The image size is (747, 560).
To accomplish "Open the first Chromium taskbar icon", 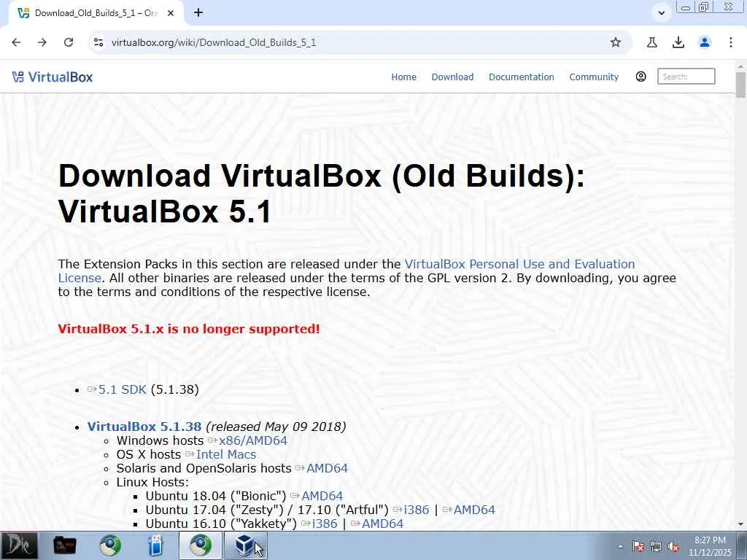I will [109, 545].
